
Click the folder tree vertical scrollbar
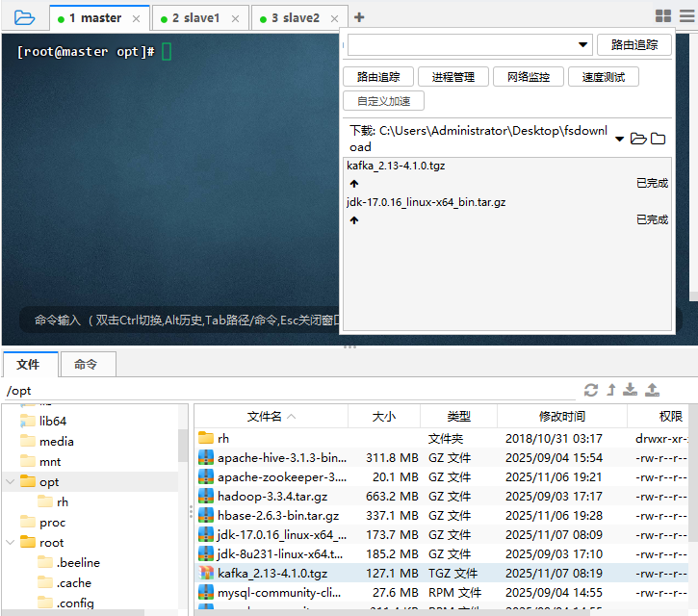tap(183, 446)
